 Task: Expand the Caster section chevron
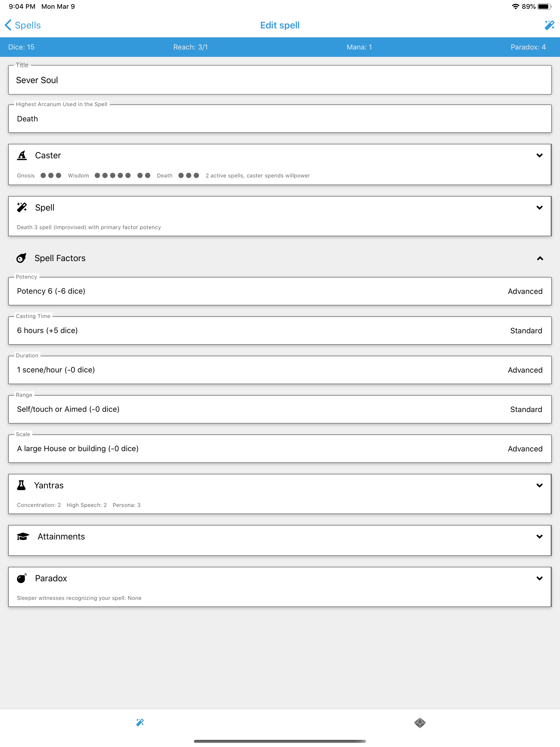tap(539, 155)
